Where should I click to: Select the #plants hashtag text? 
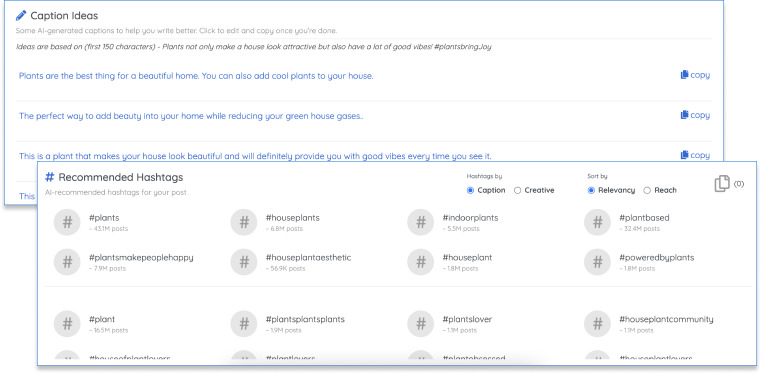(104, 218)
